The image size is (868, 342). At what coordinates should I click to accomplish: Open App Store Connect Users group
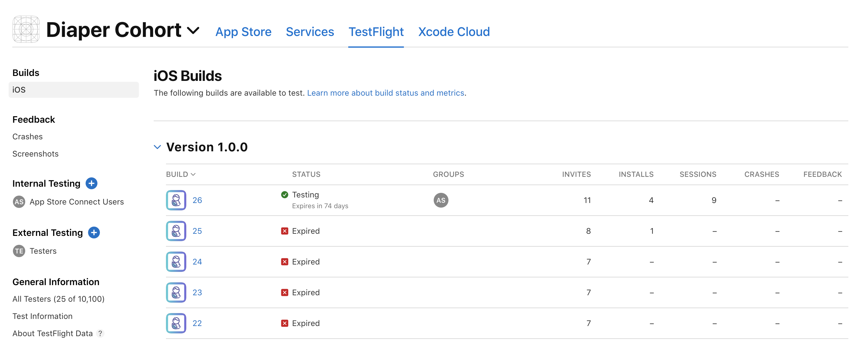[x=77, y=202]
